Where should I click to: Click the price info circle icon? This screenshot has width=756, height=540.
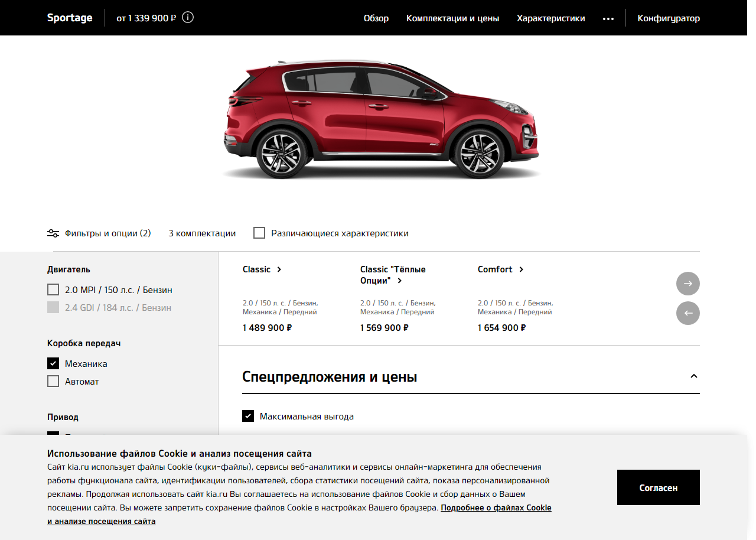[x=188, y=18]
